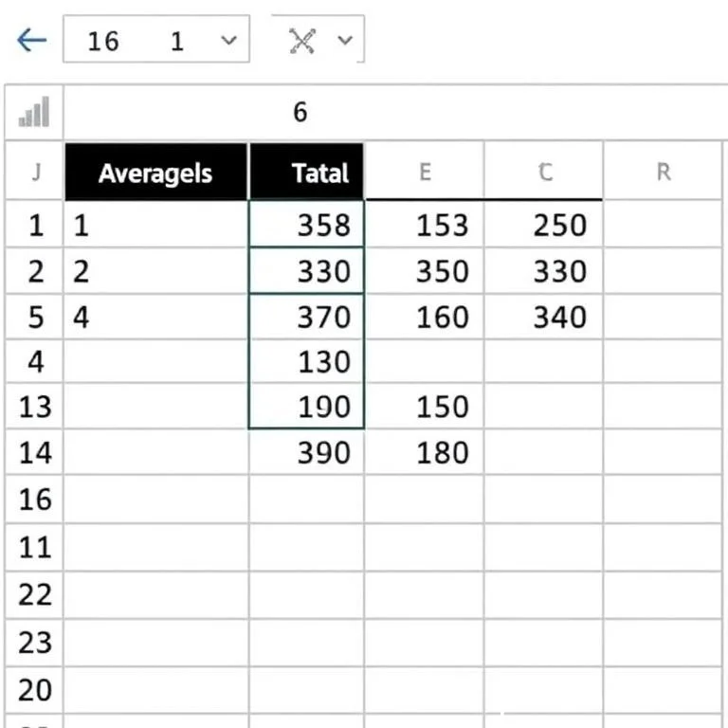728x728 pixels.
Task: Open the dropdown showing 16 1
Action: click(x=155, y=40)
